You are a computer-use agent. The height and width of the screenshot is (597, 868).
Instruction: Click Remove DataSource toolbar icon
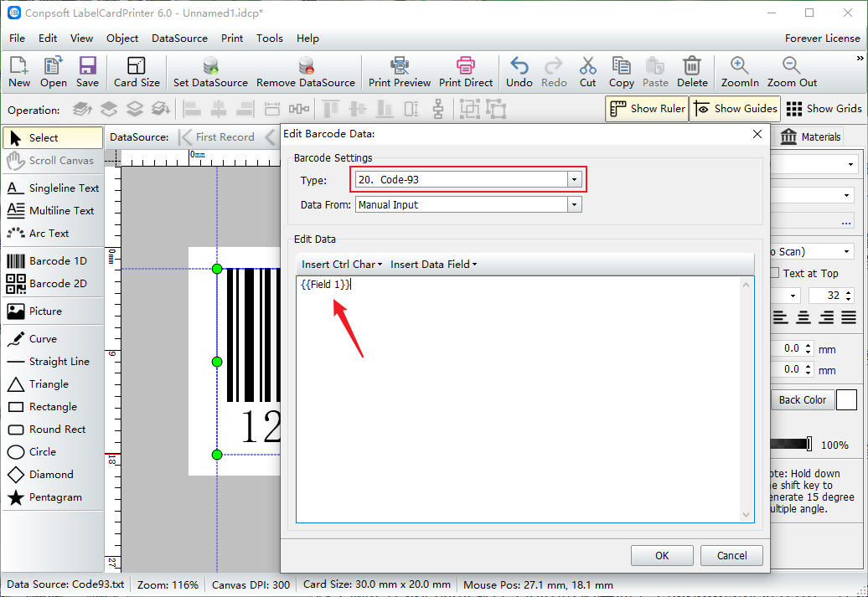306,72
